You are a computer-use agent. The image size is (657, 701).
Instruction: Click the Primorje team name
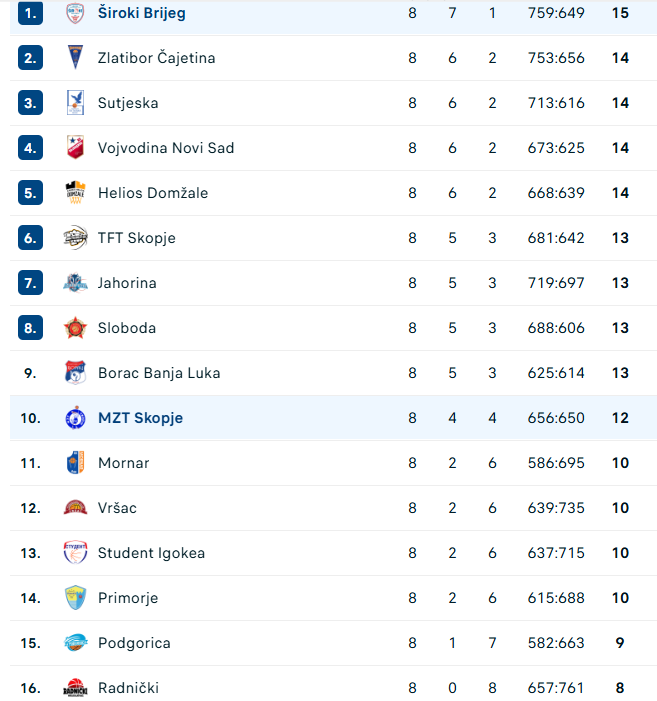[x=128, y=598]
